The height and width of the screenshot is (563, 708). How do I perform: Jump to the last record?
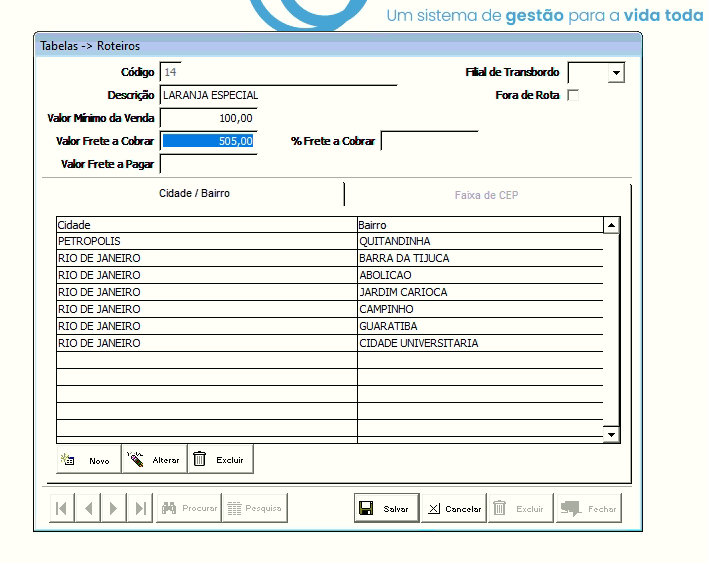tap(140, 508)
